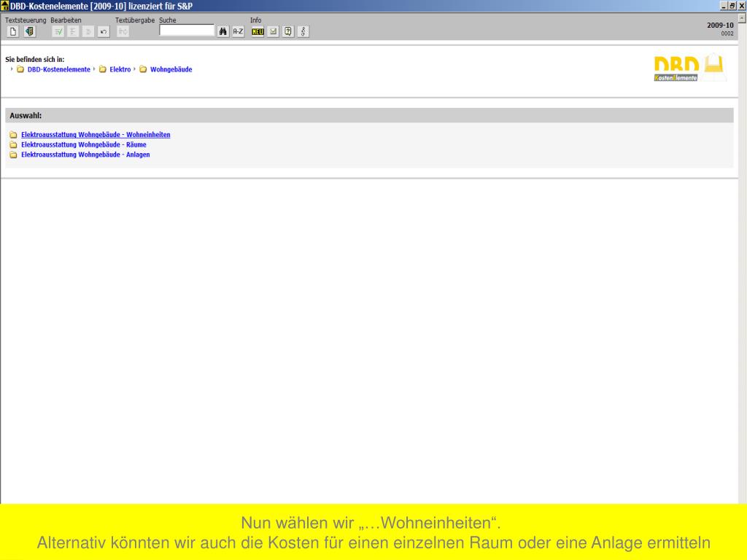Select Wohngebäude in the breadcrumb path
This screenshot has width=747, height=560.
pos(171,69)
